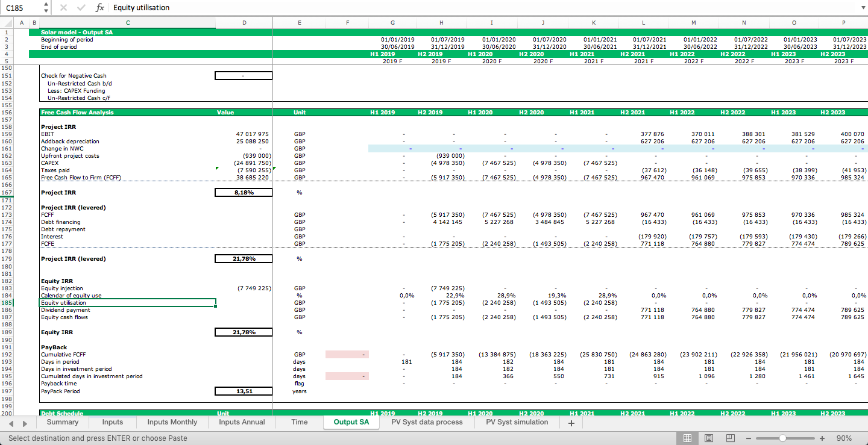Click the cancel entry X icon
868x445 pixels.
point(64,8)
